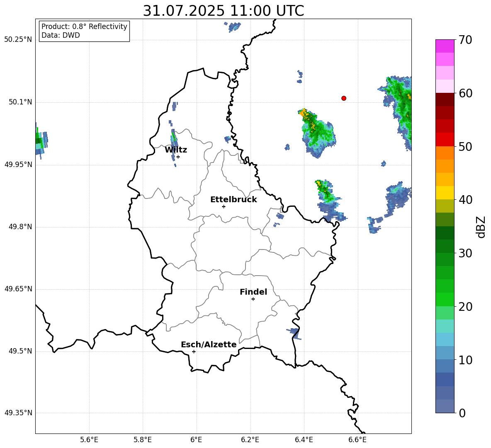Click the Findel station cross marker
The height and width of the screenshot is (448, 491).
coord(253,299)
